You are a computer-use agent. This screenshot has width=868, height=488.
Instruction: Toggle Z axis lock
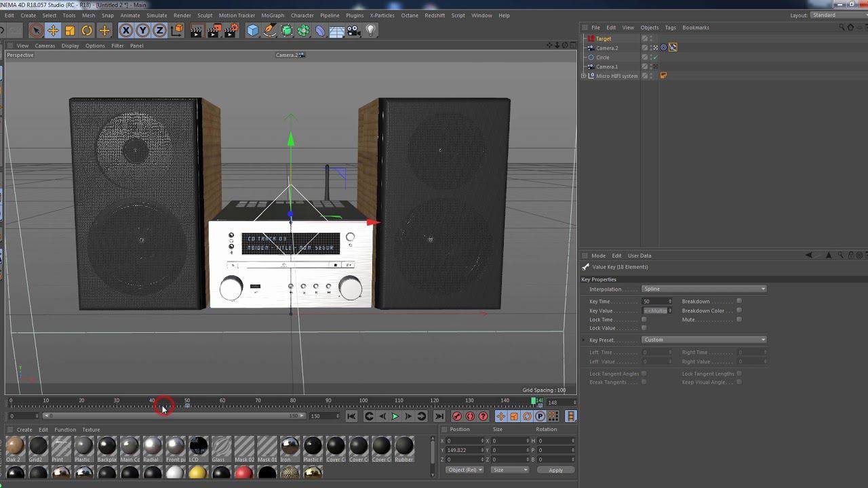coord(159,30)
